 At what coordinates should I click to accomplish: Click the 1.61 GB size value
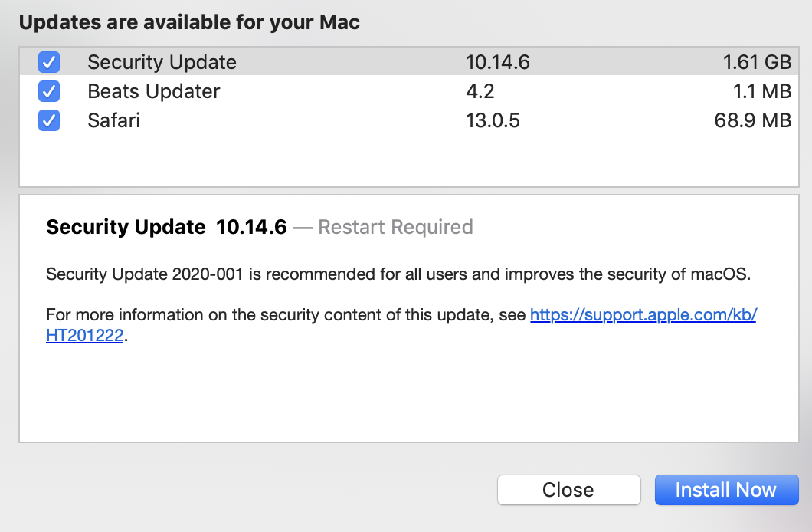[757, 62]
